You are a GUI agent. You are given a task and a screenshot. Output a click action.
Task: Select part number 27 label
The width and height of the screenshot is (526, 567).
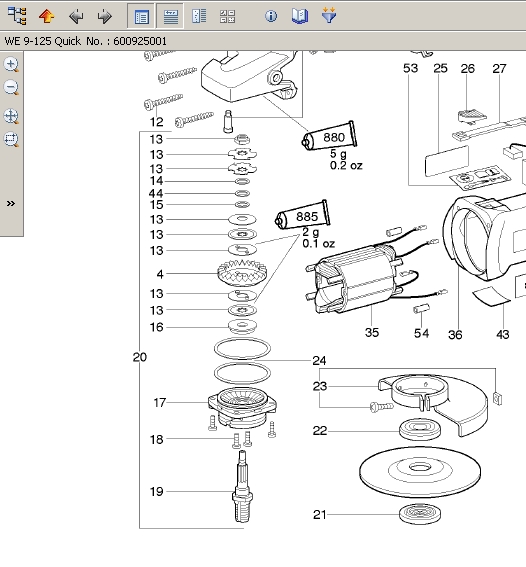click(x=499, y=68)
